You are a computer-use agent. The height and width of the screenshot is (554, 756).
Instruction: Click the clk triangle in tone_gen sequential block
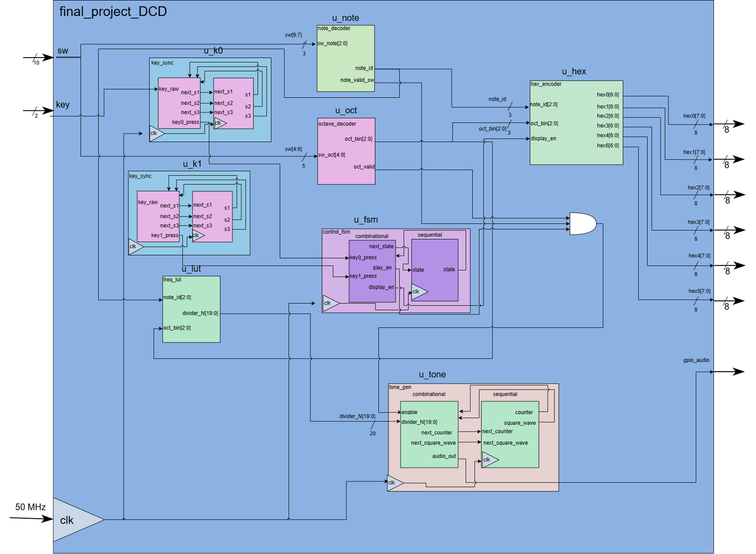point(490,460)
